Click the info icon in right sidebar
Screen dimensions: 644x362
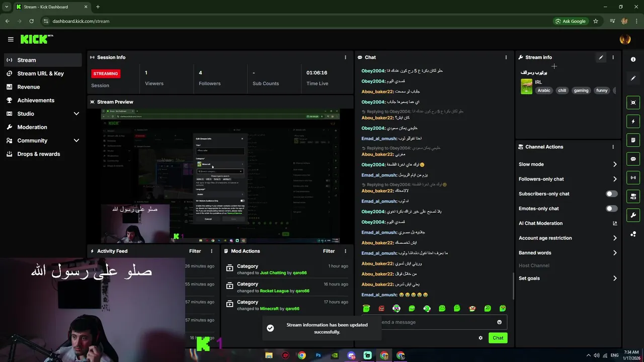coord(633,59)
